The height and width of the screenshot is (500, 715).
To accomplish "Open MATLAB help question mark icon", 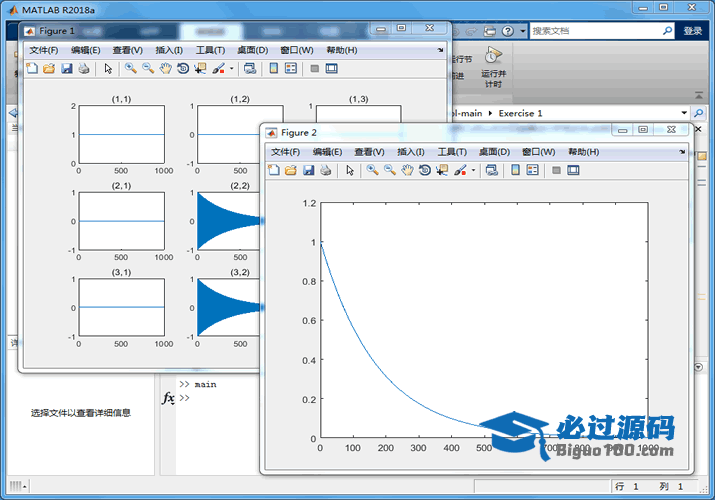I will coord(508,31).
